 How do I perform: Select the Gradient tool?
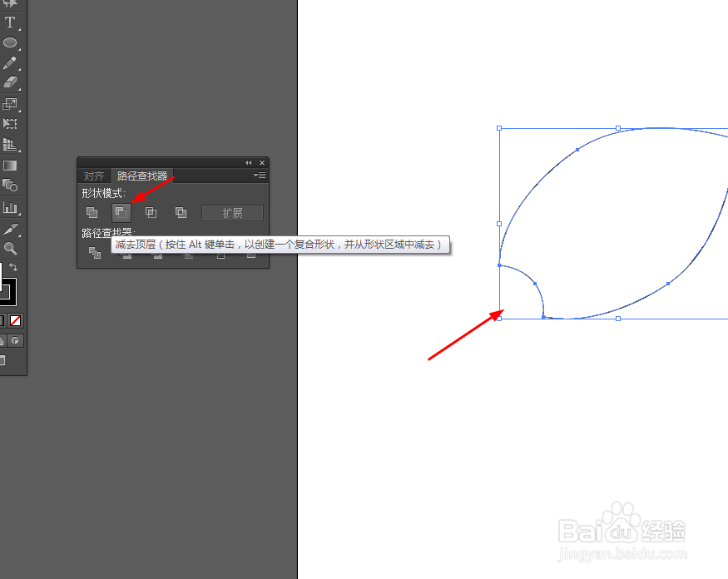pos(10,166)
